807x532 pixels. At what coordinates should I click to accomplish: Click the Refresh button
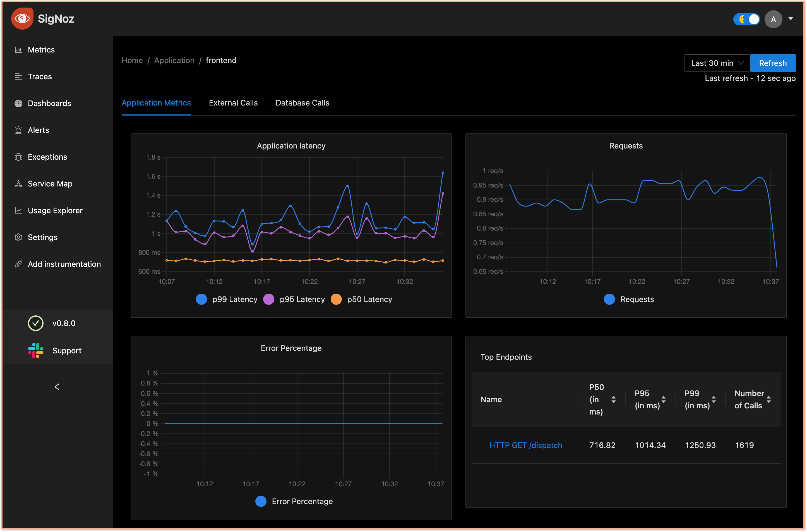pos(773,62)
